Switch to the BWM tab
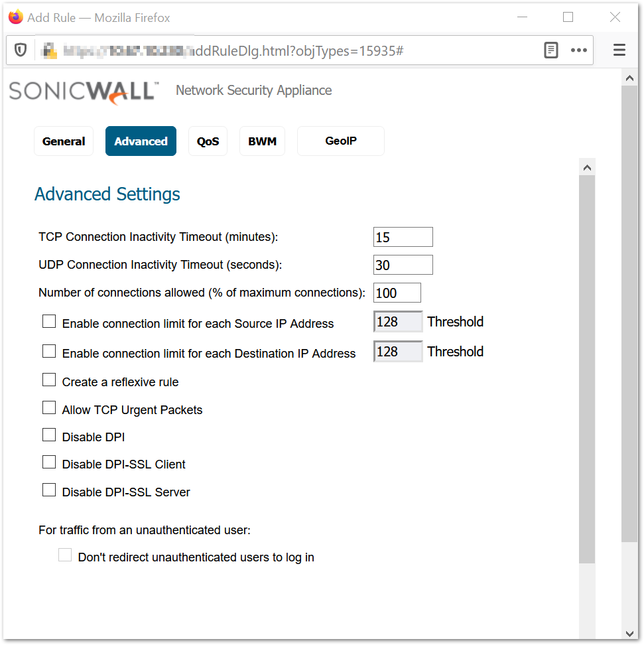Screen dimensions: 644x645 [x=263, y=141]
